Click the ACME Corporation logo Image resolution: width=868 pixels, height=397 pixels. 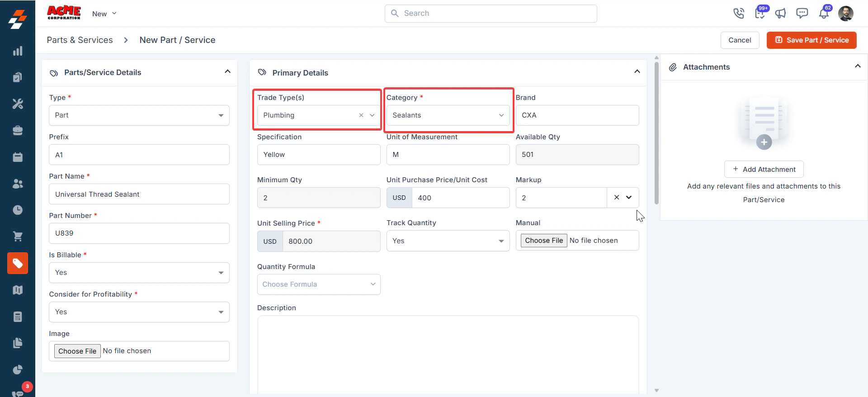click(x=64, y=13)
